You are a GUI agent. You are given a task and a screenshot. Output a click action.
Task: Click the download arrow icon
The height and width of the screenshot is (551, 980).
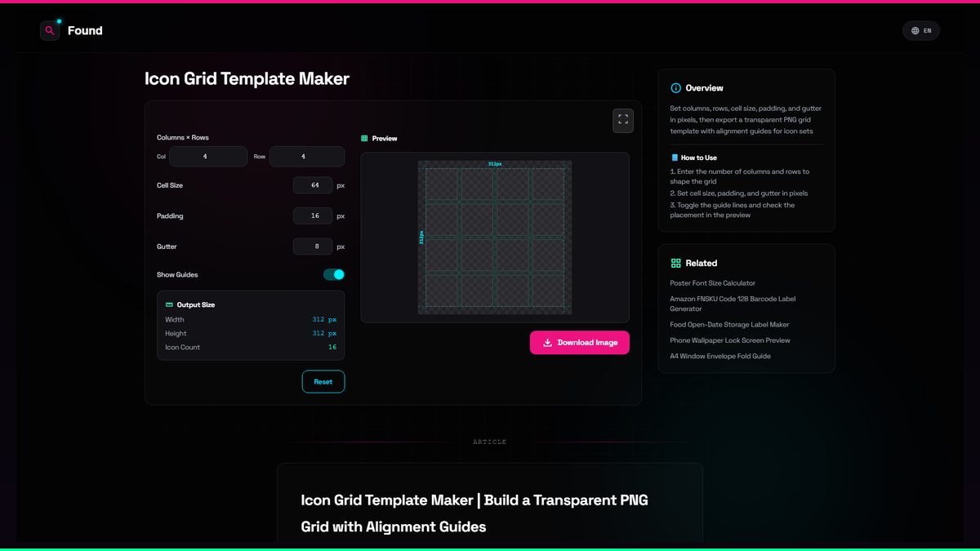[x=548, y=343]
